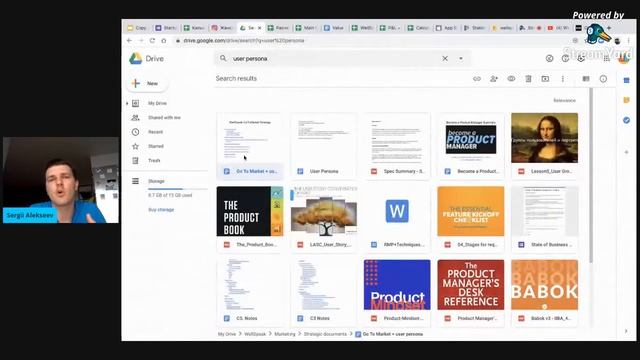The width and height of the screenshot is (640, 360).
Task: Switch to the first 'Copy' browser tab
Action: tap(137, 28)
